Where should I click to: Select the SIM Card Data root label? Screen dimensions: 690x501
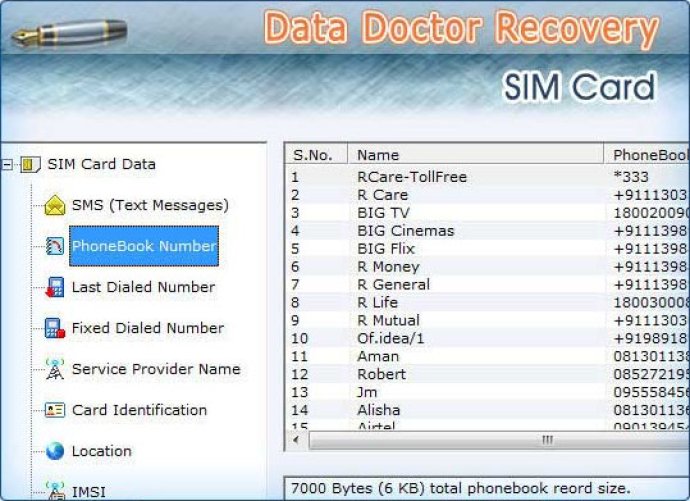click(101, 165)
